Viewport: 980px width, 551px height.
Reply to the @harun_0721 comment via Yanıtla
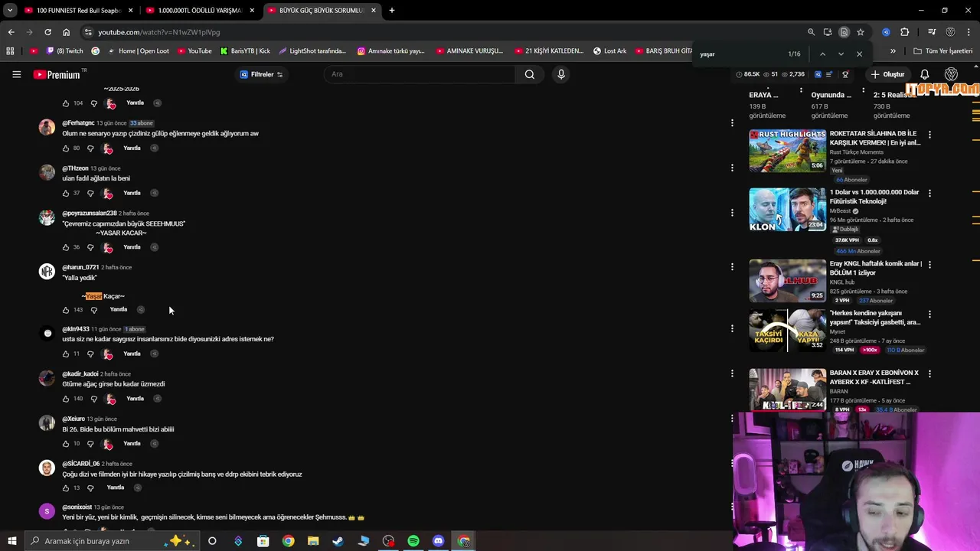coord(118,309)
